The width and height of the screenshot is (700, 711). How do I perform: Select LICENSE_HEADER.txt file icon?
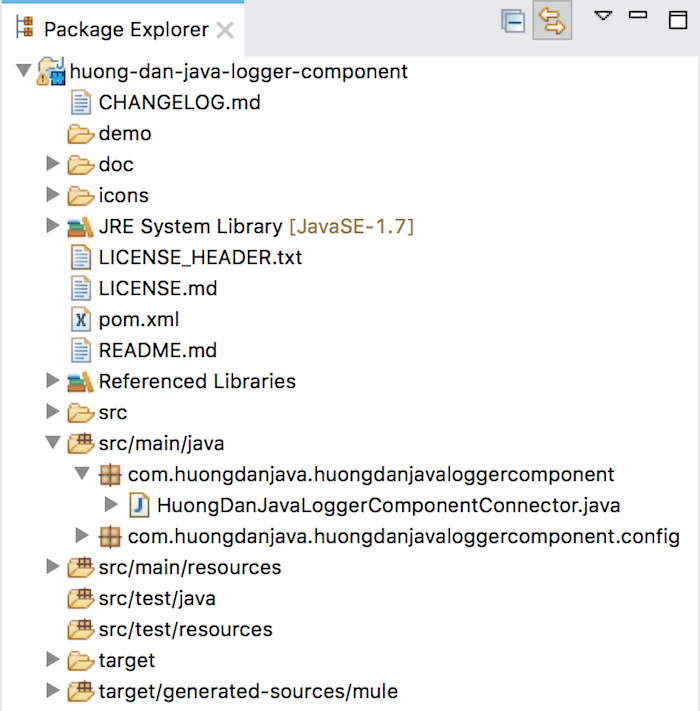pyautogui.click(x=81, y=258)
